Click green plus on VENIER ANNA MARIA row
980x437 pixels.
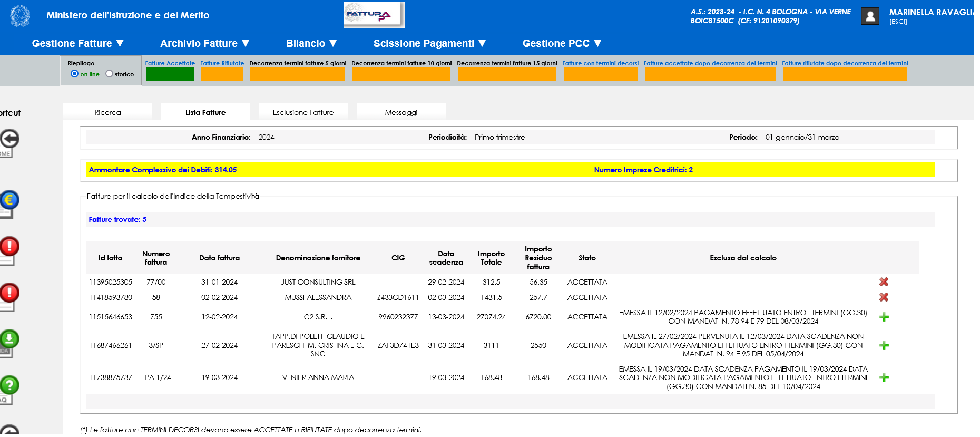[884, 377]
